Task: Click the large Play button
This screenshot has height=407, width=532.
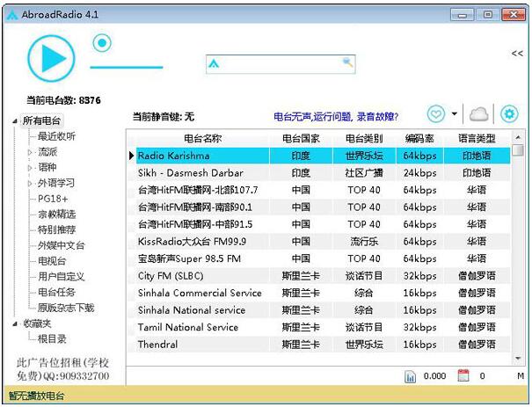Action: coord(51,58)
